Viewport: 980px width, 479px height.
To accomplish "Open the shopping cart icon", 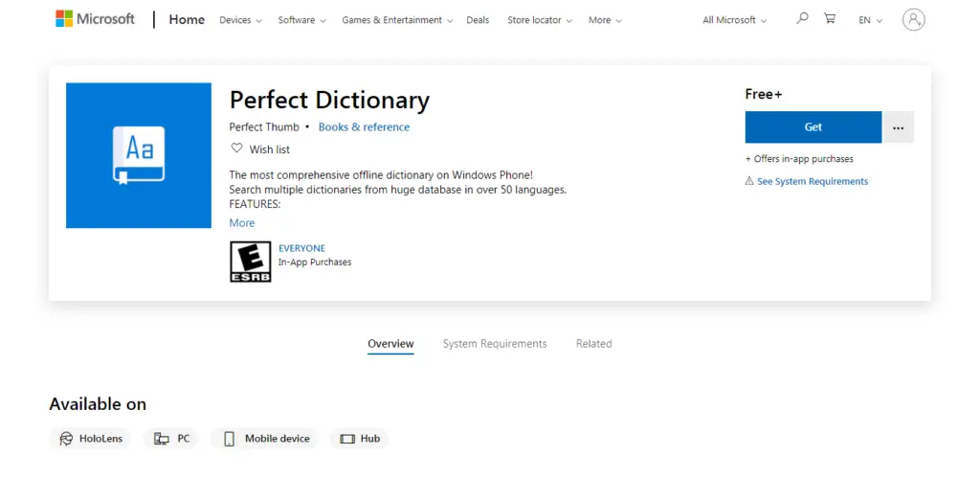I will point(830,19).
